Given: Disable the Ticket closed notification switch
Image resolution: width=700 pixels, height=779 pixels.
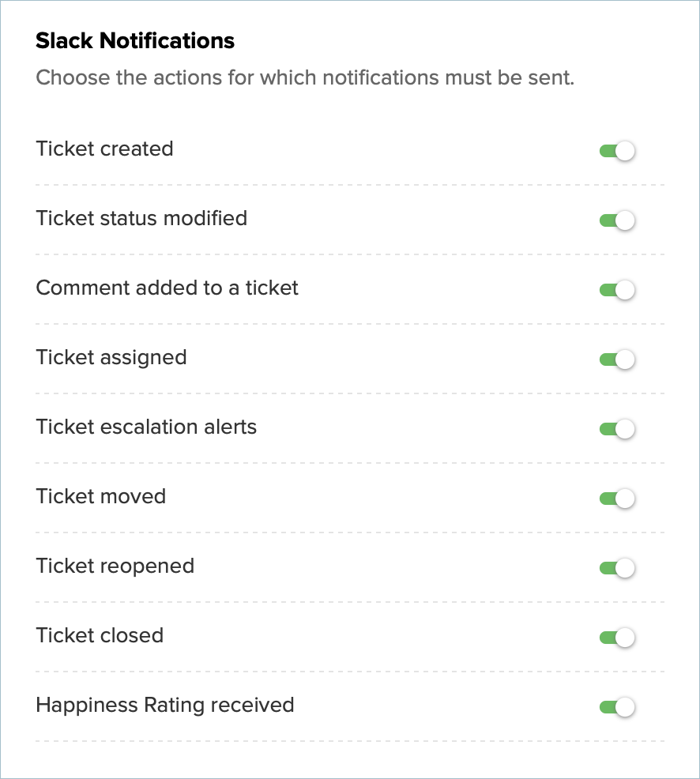Looking at the screenshot, I should click(617, 638).
